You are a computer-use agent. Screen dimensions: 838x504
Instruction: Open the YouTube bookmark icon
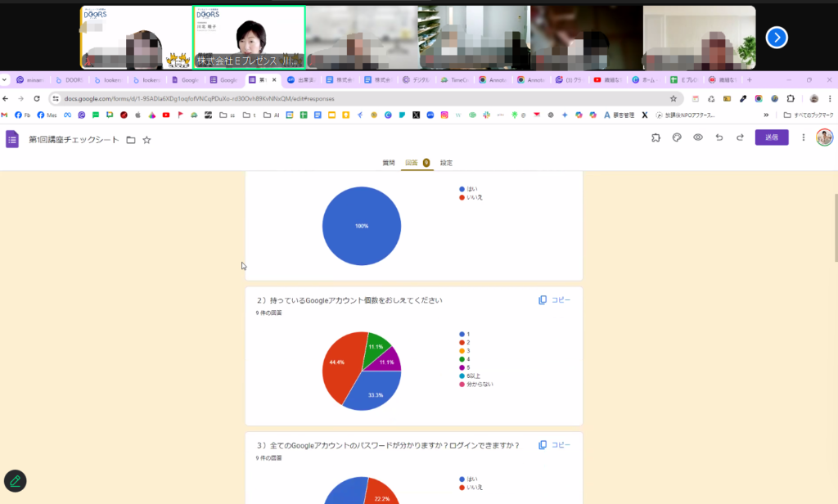(x=166, y=115)
